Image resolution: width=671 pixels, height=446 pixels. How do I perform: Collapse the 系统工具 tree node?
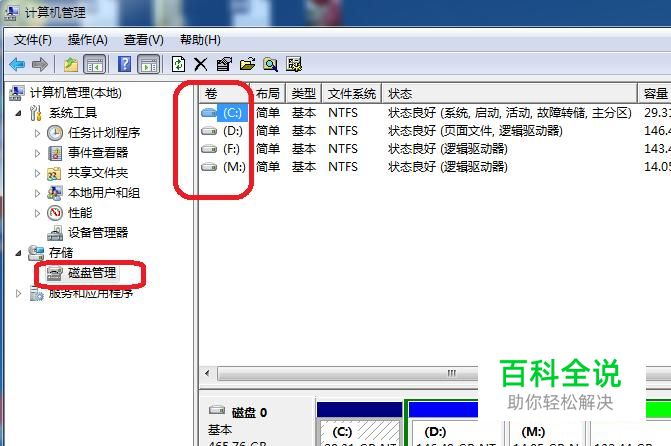(x=18, y=113)
